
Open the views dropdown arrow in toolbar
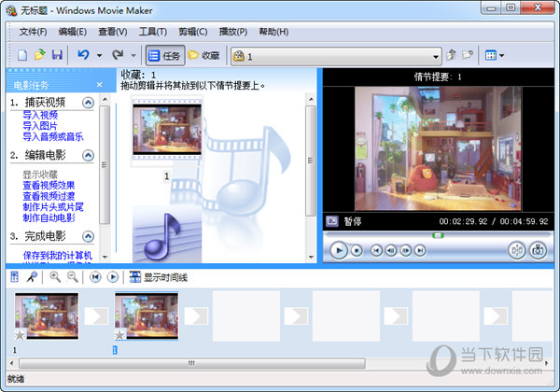point(502,56)
